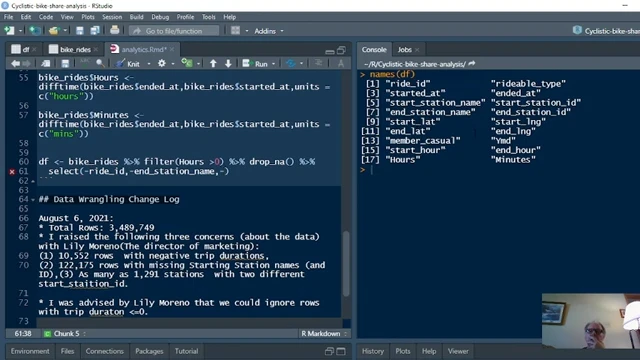Expand the Run options dropdown

coord(273,64)
